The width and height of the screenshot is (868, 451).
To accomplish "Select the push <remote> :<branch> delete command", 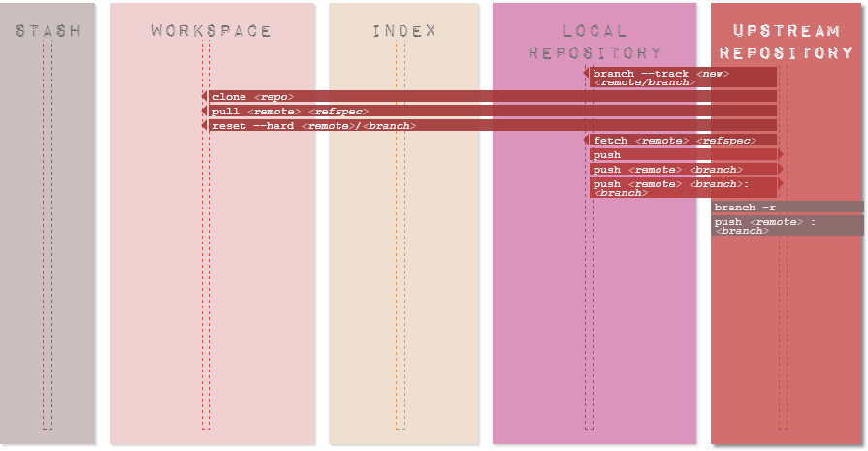I will click(x=788, y=225).
